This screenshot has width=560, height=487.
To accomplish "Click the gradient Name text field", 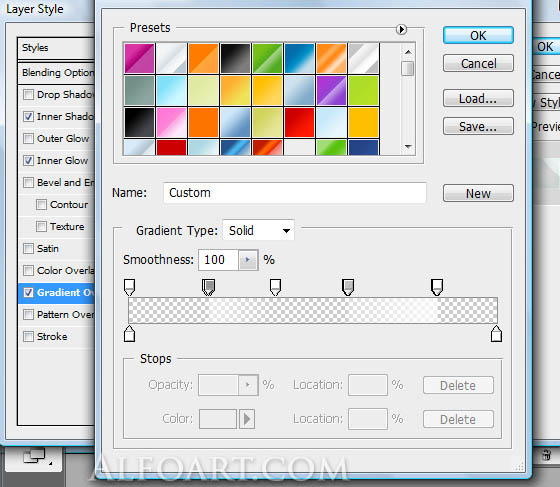I will pyautogui.click(x=295, y=193).
